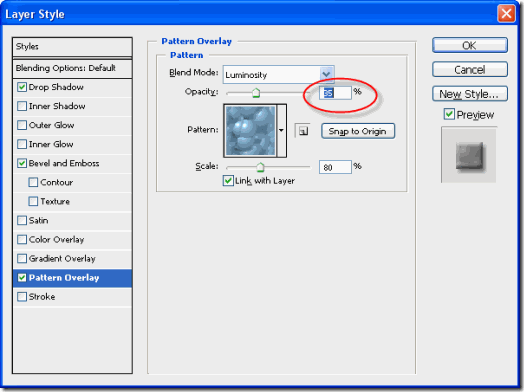Toggle the Link with Layer checkbox
Screen dimensions: 524x392
[228, 181]
